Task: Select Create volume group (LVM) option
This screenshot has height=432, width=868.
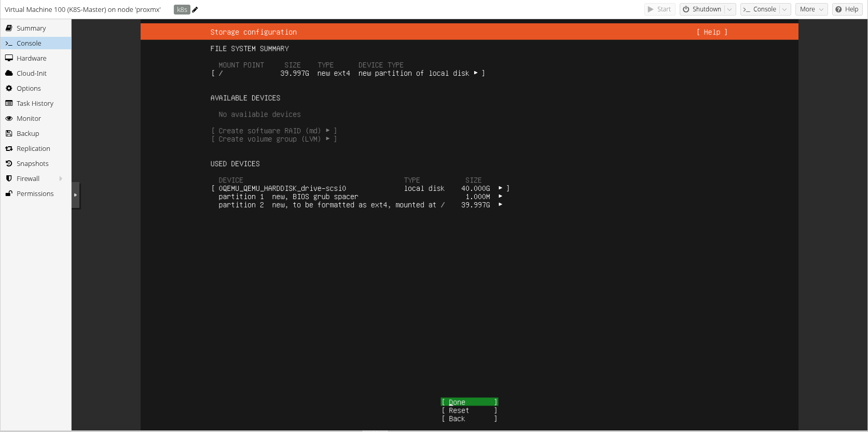Action: (x=274, y=139)
